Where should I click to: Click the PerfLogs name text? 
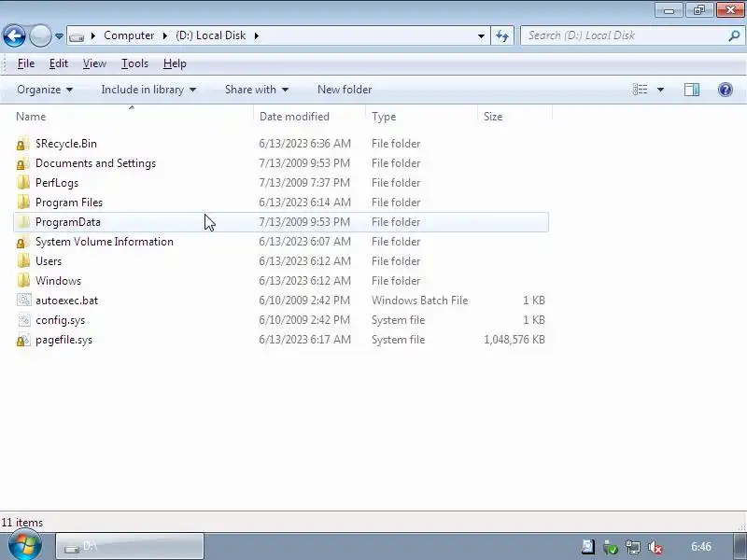point(57,183)
